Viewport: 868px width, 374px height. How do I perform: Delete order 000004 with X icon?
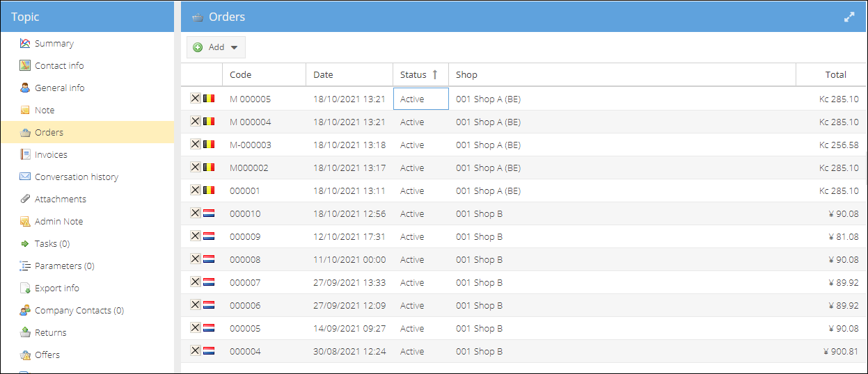pos(195,351)
